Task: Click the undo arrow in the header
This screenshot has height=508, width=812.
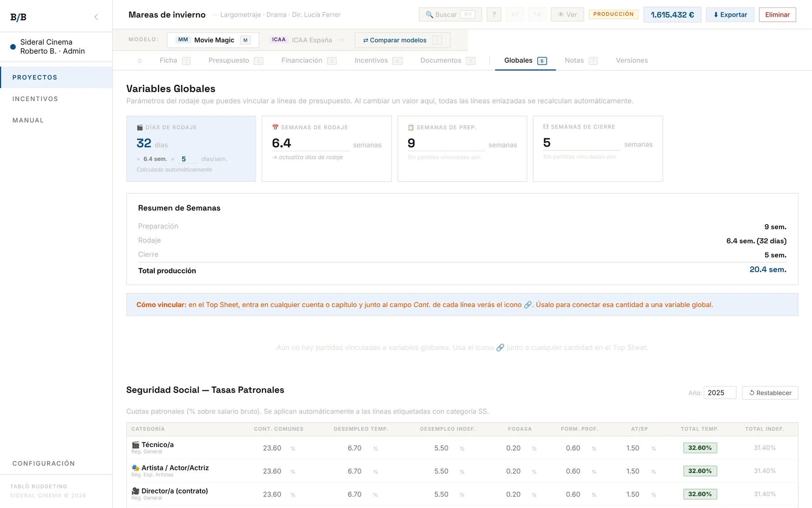Action: coord(515,14)
